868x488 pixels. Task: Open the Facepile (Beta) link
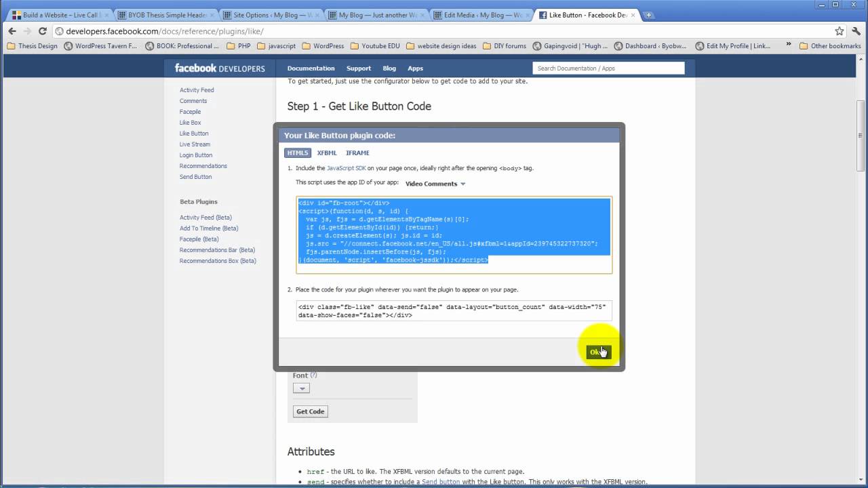(199, 239)
